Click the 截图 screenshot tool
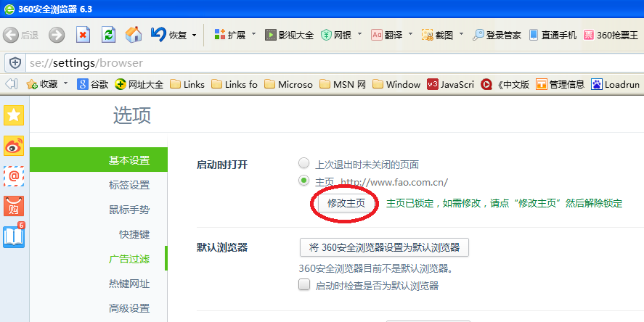Image resolution: width=644 pixels, height=322 pixels. 437,36
